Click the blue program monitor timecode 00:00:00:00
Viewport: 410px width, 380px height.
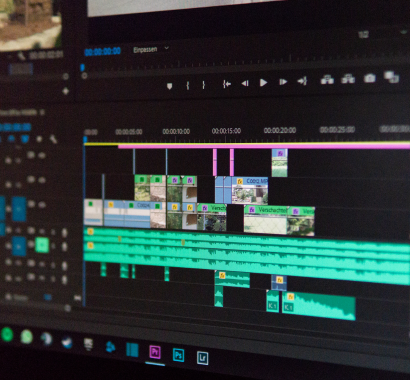103,51
